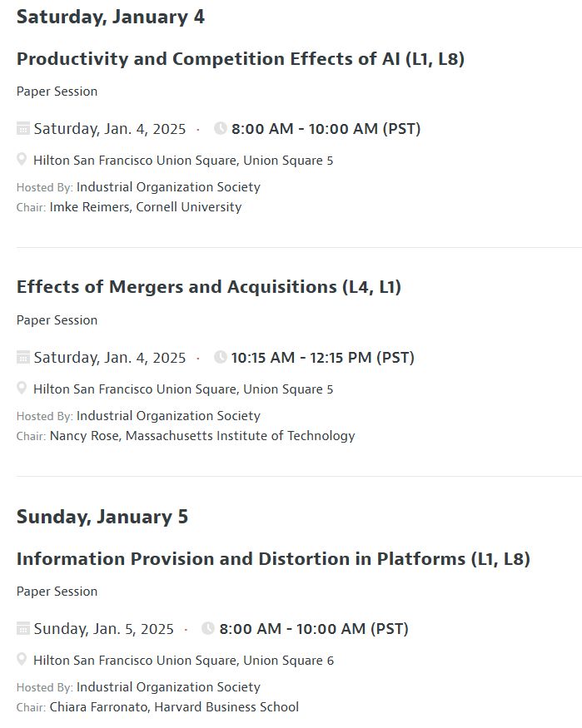This screenshot has width=582, height=728.
Task: Click Industrial Organization Society host of Sunday session
Action: [168, 687]
